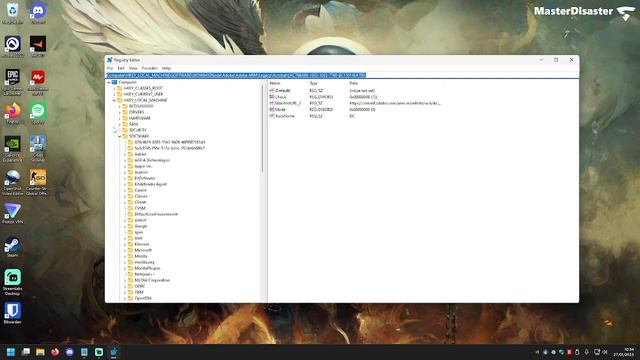The height and width of the screenshot is (360, 640).
Task: Open Spotify desktop shortcut
Action: coord(38,112)
